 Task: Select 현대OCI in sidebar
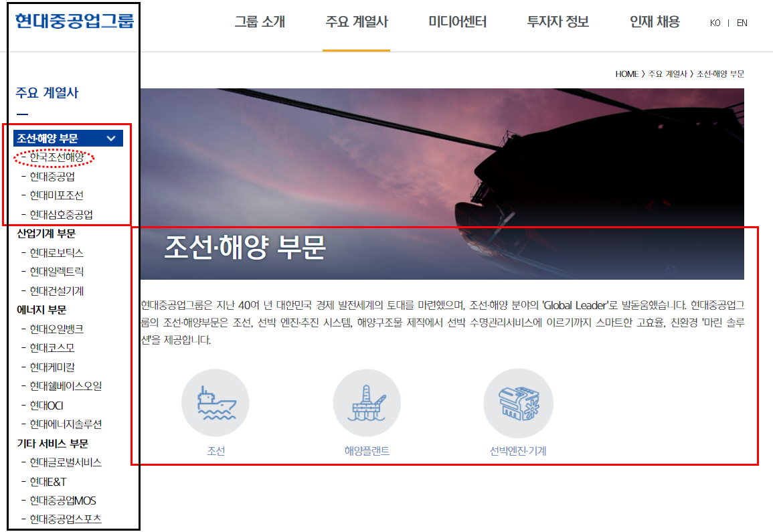pos(46,406)
